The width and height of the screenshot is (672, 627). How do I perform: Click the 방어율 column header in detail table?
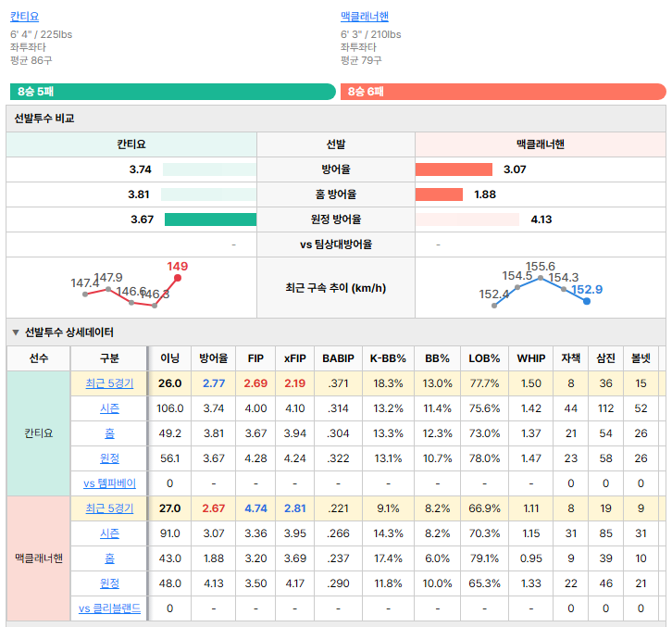click(214, 358)
